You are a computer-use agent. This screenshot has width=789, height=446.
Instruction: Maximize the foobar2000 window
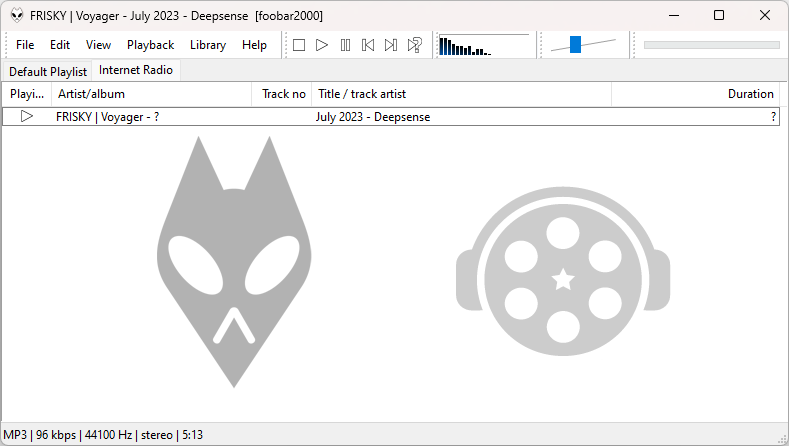[x=719, y=16]
